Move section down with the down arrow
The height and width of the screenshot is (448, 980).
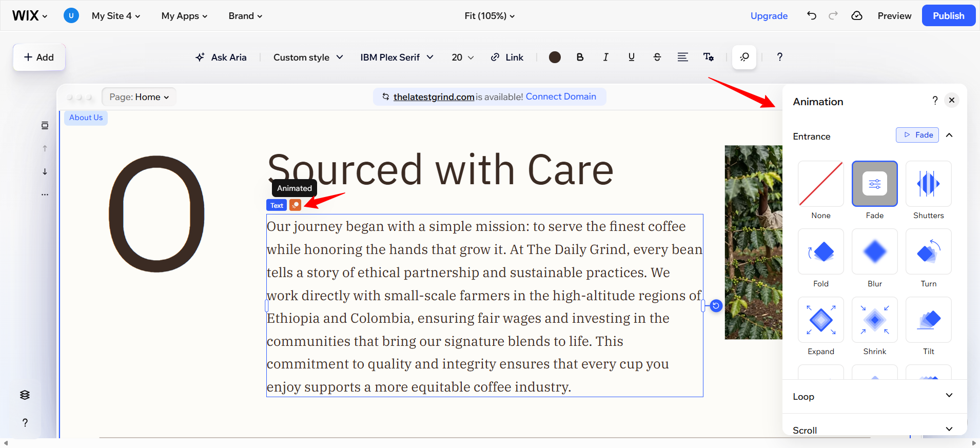coord(45,171)
